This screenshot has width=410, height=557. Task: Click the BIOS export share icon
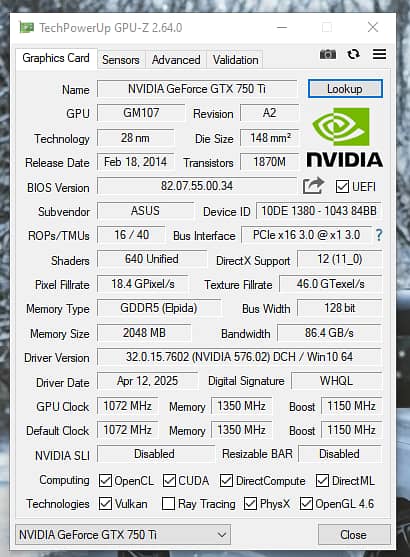tap(313, 186)
